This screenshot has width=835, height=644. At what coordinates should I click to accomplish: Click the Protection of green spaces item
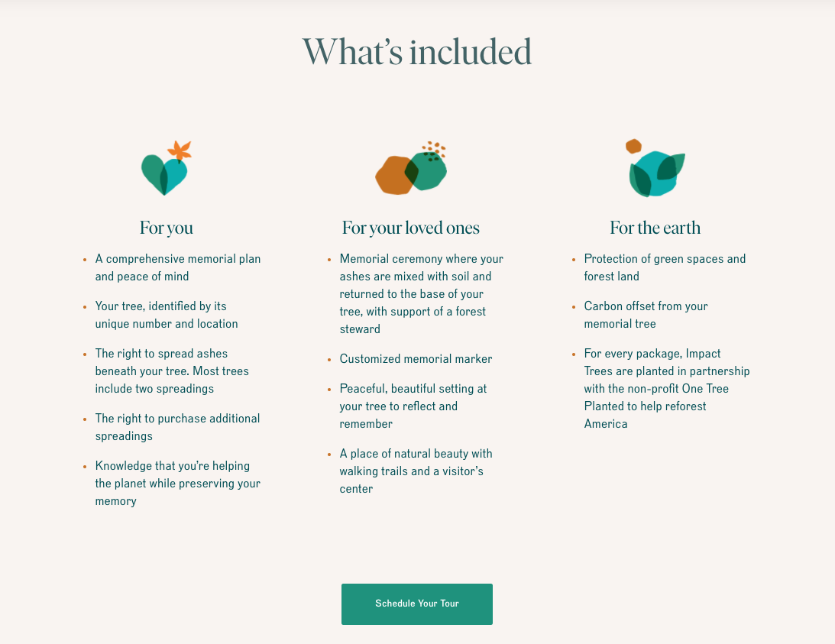[x=665, y=267]
